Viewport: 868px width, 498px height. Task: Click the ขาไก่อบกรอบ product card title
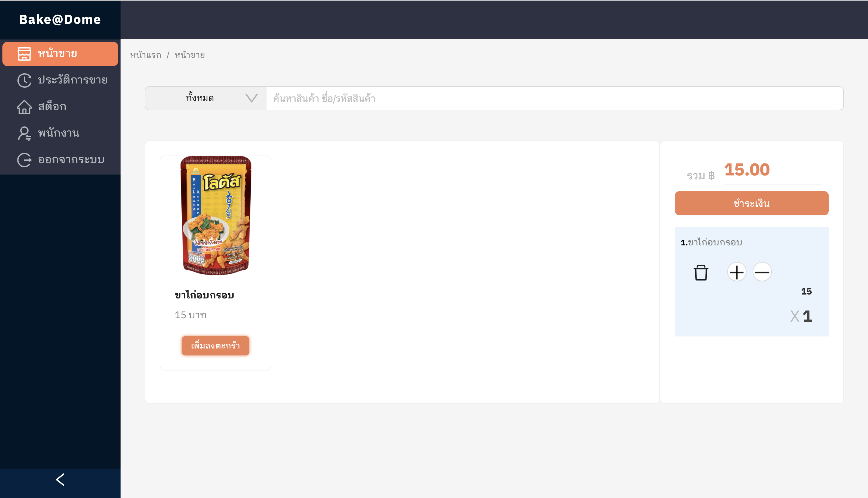pos(204,295)
